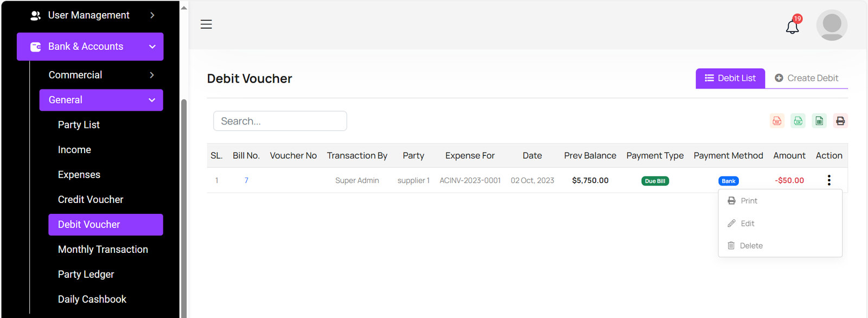This screenshot has width=868, height=318.
Task: Export the table as Excel spreadsheet
Action: tap(819, 121)
